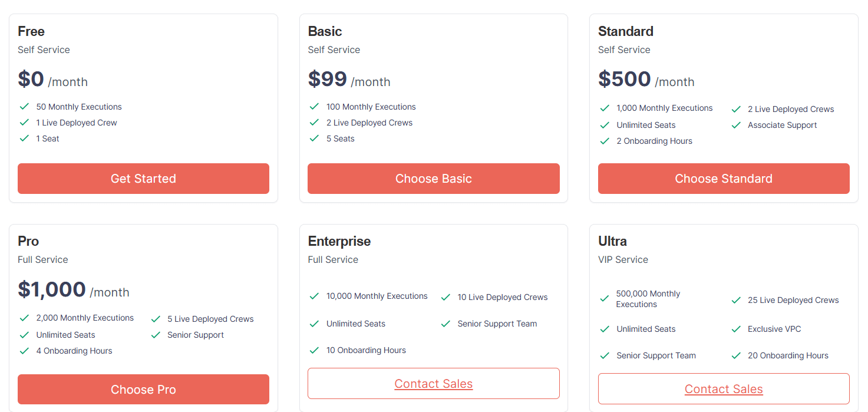Click the checkmark next to 5 Seats

(314, 139)
